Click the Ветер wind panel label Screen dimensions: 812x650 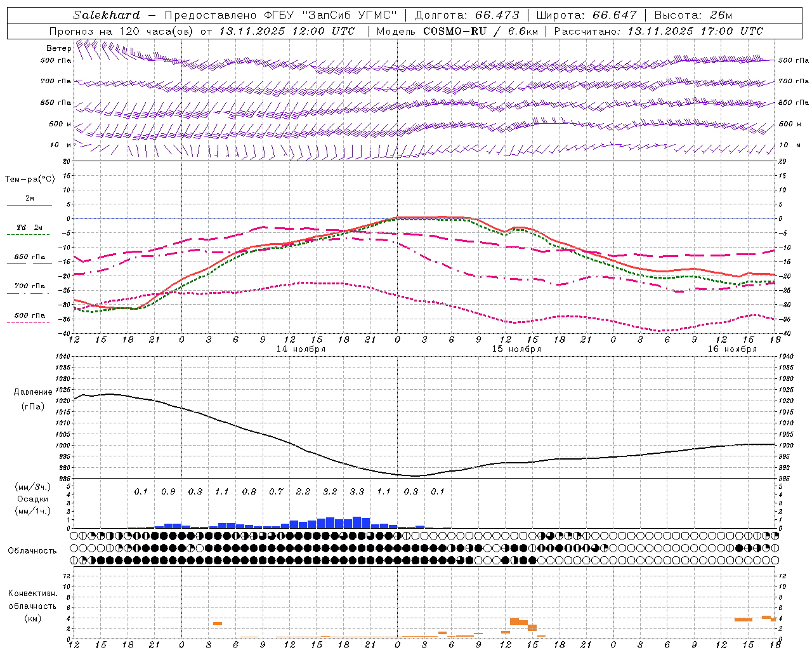point(59,48)
